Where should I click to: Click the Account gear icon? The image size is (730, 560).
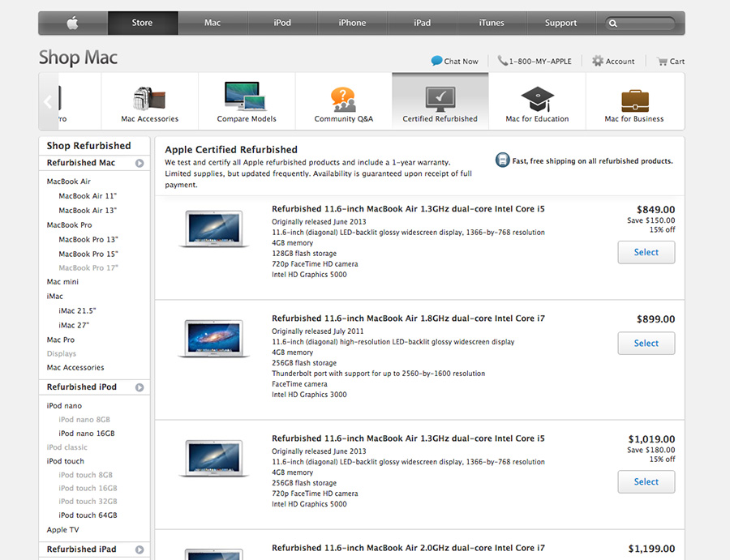597,61
